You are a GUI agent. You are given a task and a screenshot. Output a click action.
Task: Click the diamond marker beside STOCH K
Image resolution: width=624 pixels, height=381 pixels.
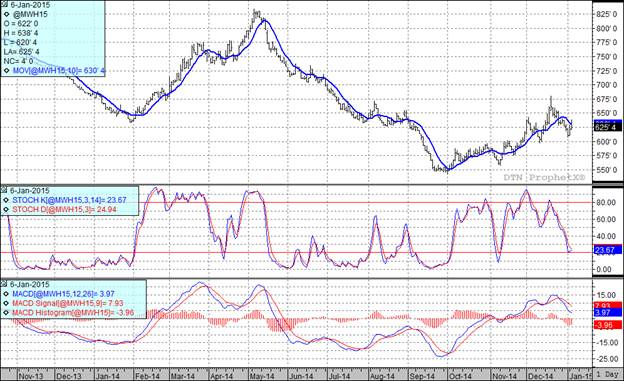[x=6, y=200]
